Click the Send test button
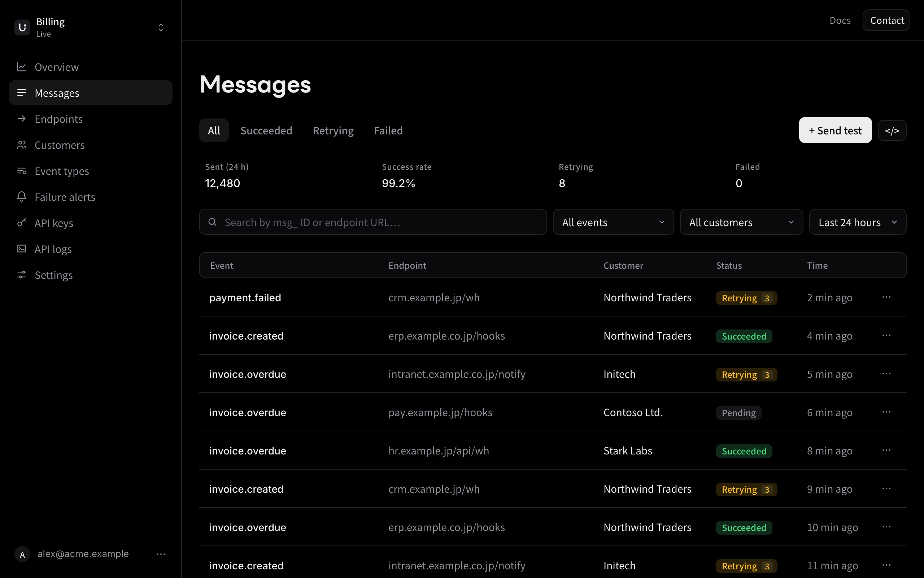This screenshot has height=578, width=924. [x=835, y=130]
